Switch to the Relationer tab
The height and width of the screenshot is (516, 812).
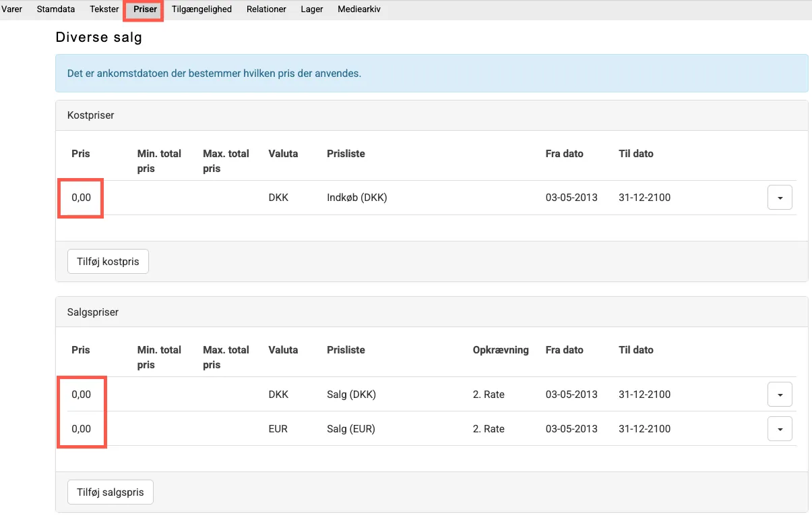(266, 9)
